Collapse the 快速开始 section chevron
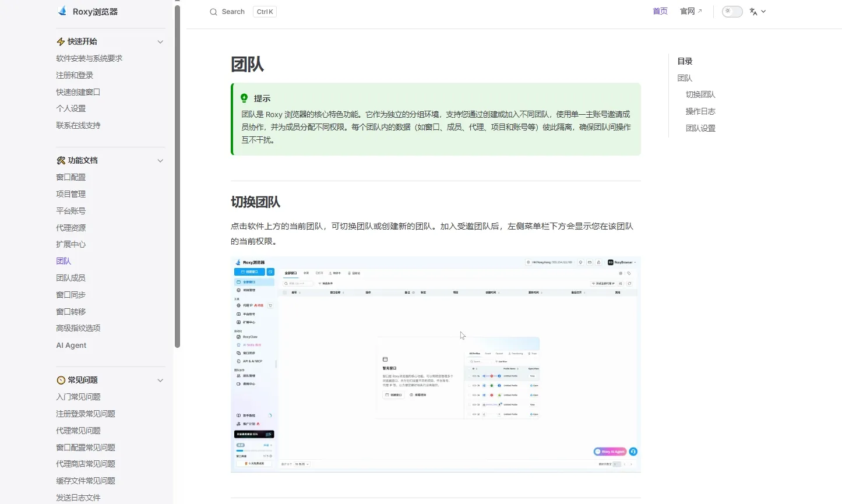The width and height of the screenshot is (842, 504). click(x=160, y=42)
